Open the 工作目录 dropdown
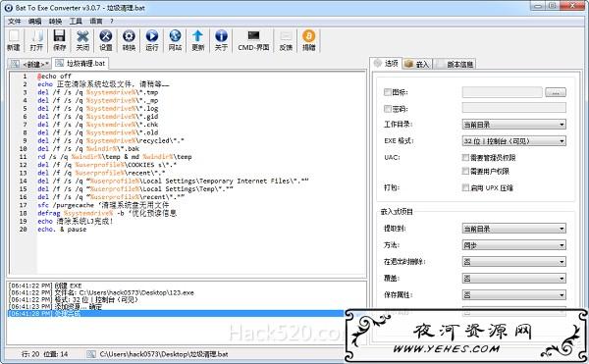The height and width of the screenshot is (364, 589). [x=513, y=125]
